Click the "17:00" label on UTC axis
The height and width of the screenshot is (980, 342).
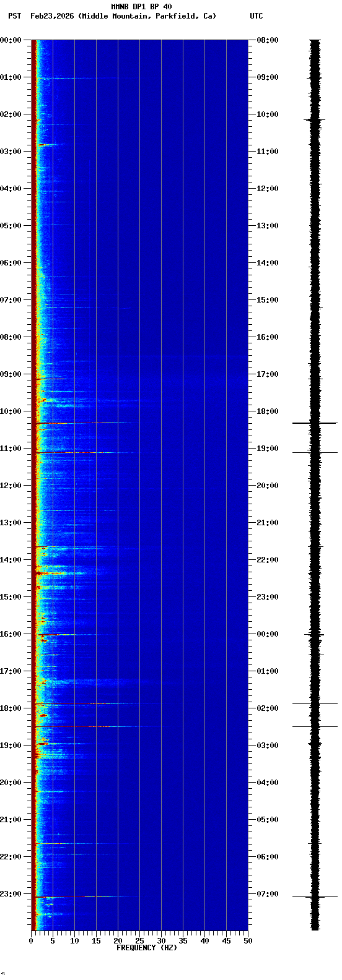268,374
